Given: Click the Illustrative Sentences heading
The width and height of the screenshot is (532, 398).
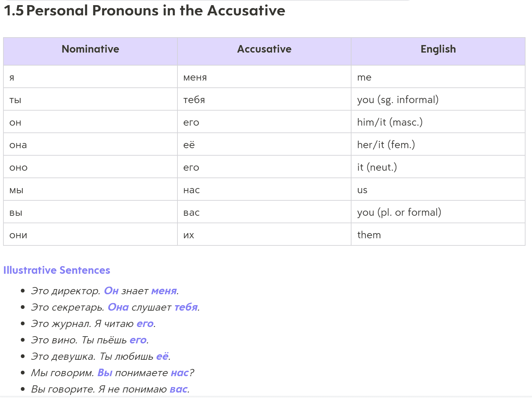Looking at the screenshot, I should (x=57, y=270).
